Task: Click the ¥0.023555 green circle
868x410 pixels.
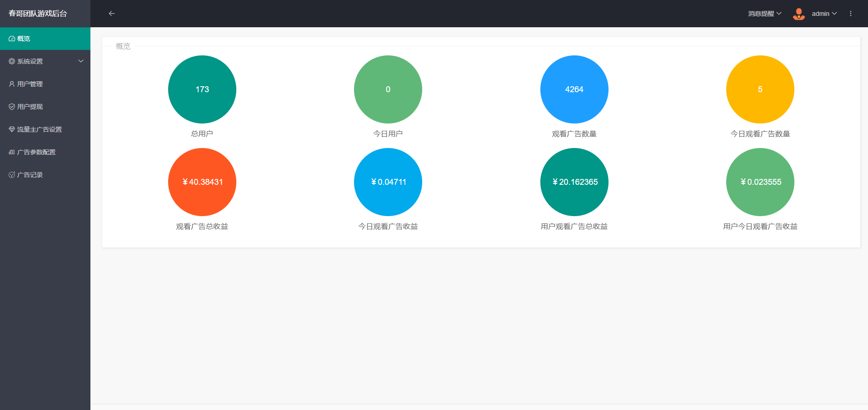Action: 760,182
